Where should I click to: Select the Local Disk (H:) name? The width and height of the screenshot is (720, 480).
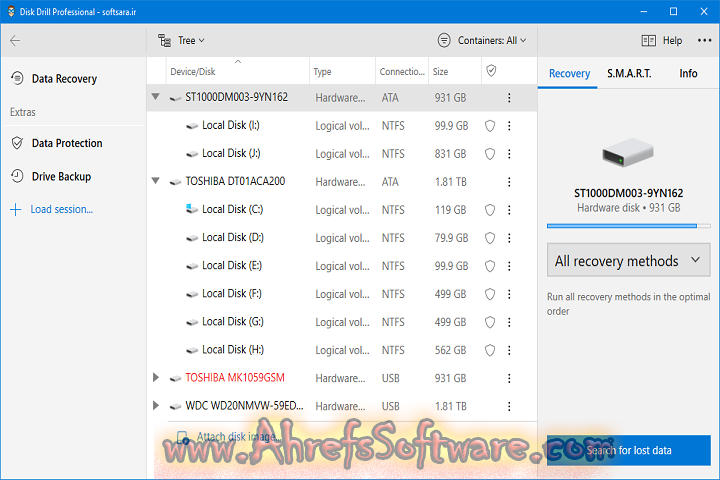pos(233,350)
